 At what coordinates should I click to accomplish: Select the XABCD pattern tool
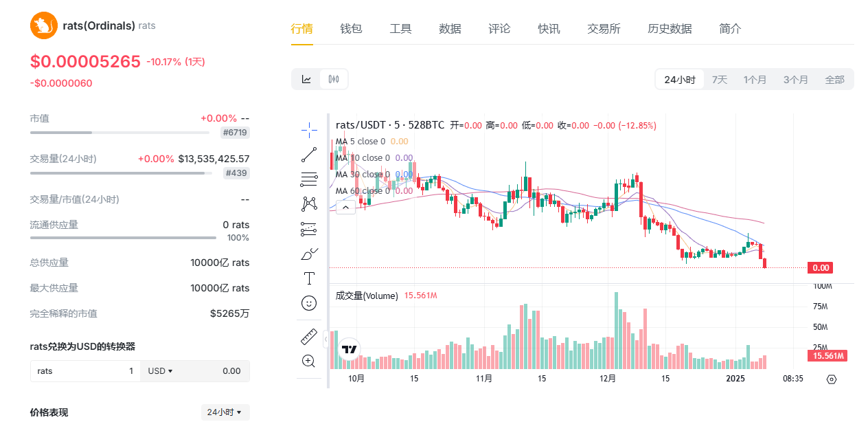point(309,204)
